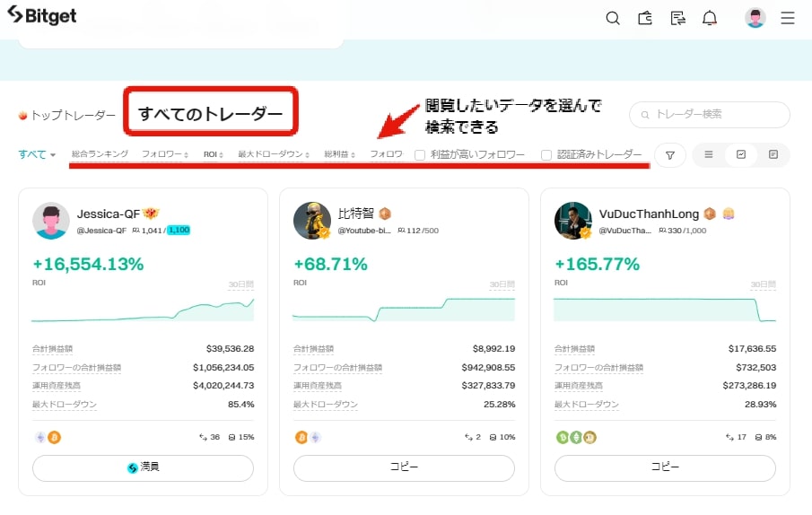
Task: Click +165.77% ROI value
Action: (597, 264)
